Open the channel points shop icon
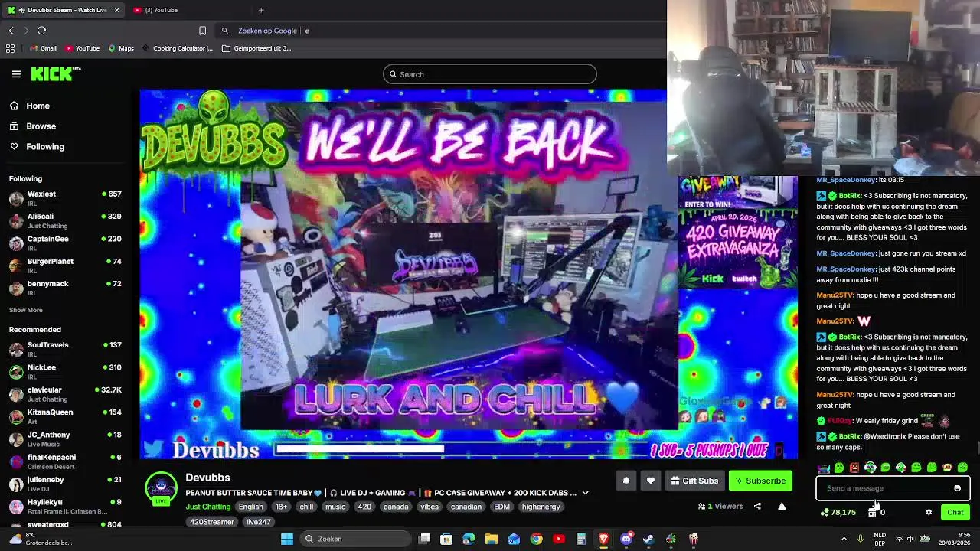 click(x=872, y=513)
